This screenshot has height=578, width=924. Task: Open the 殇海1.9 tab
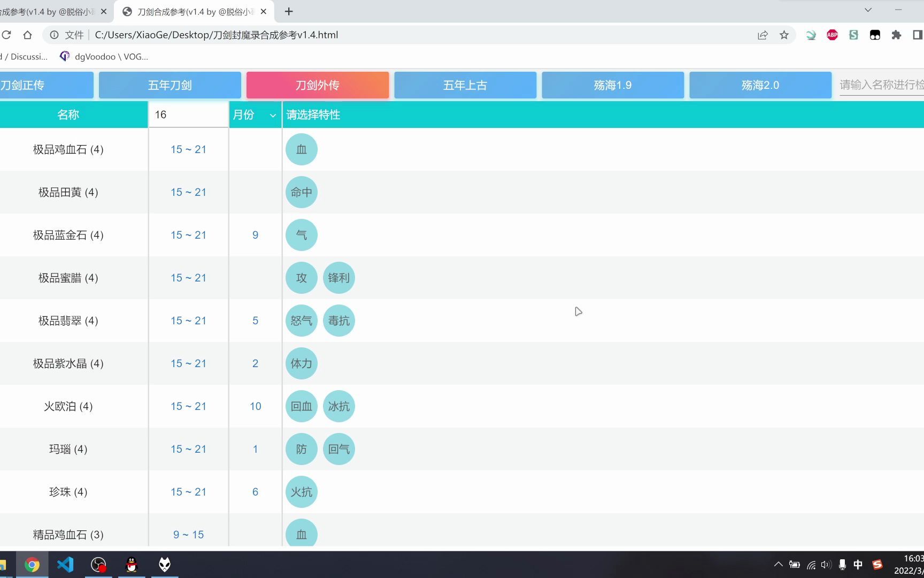[x=613, y=85]
